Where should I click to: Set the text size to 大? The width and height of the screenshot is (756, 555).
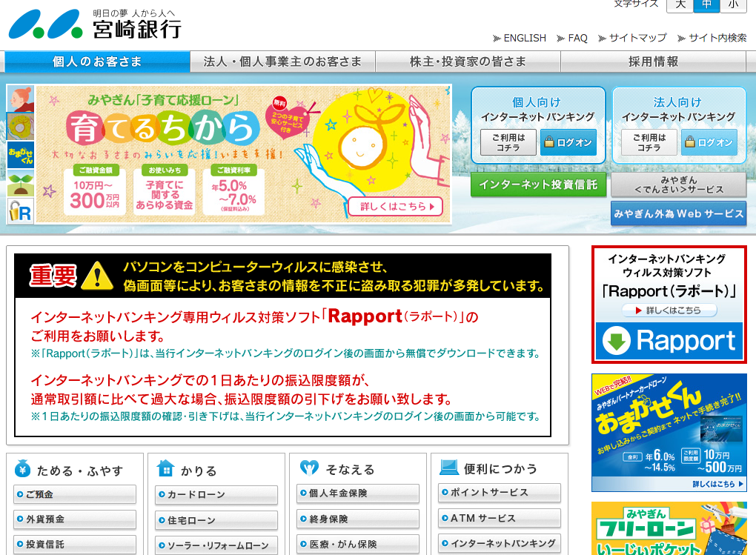[680, 5]
